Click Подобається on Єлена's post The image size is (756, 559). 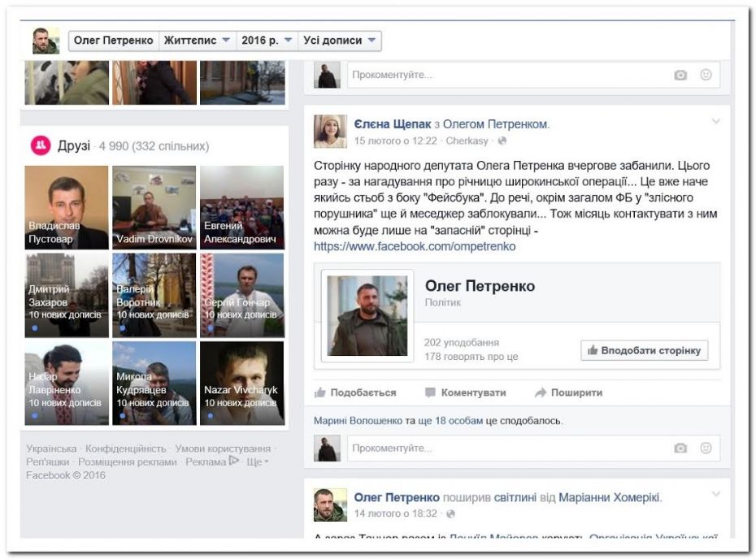pyautogui.click(x=356, y=392)
